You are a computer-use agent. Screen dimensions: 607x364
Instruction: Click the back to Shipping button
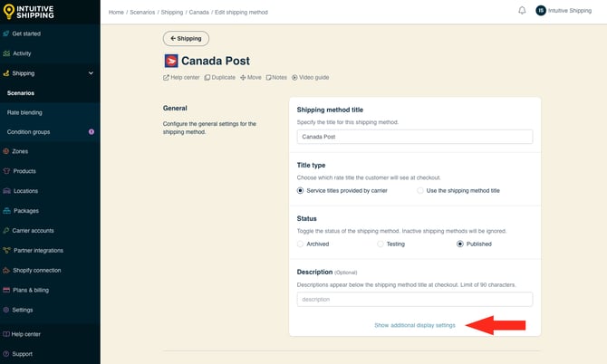[186, 38]
